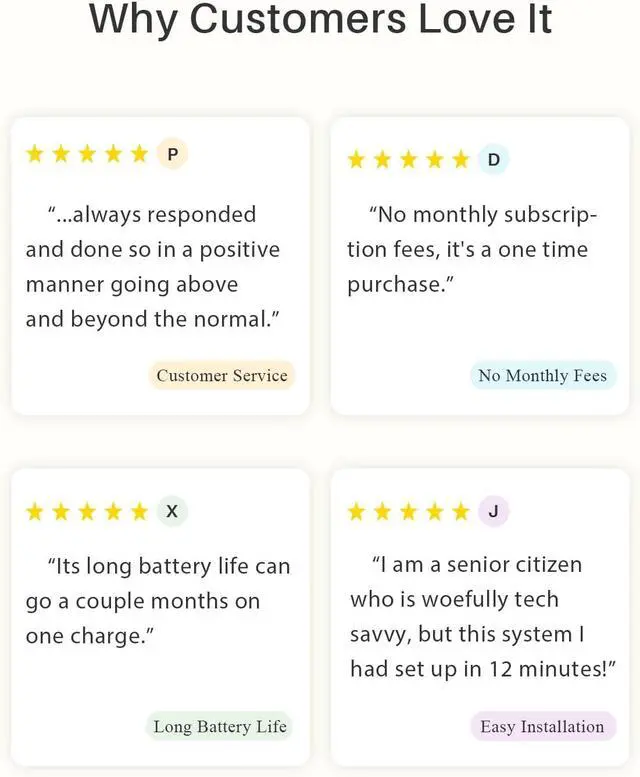Click the X reviewer avatar badge
This screenshot has width=640, height=777.
172,511
